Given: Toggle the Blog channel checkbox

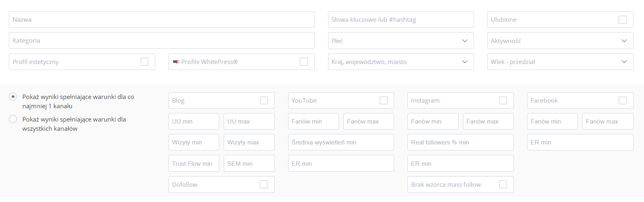Looking at the screenshot, I should click(264, 100).
